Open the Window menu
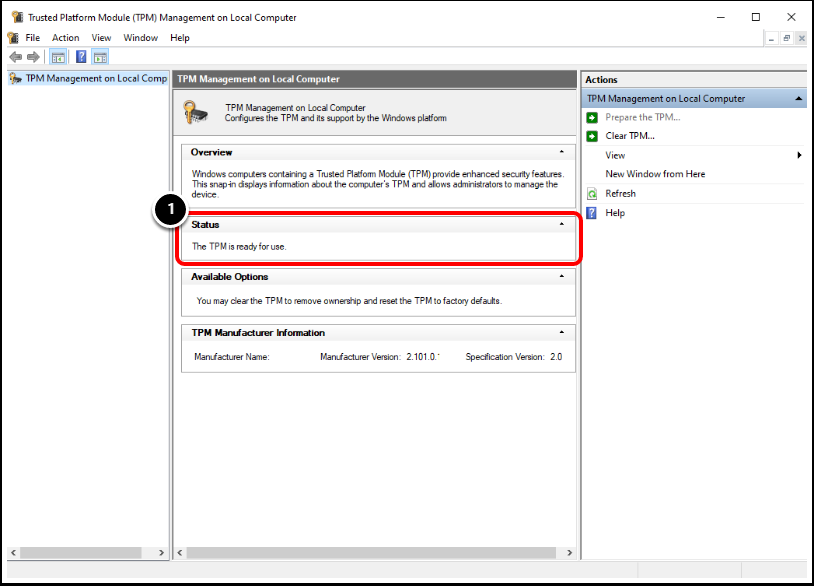The width and height of the screenshot is (814, 586). pos(140,37)
